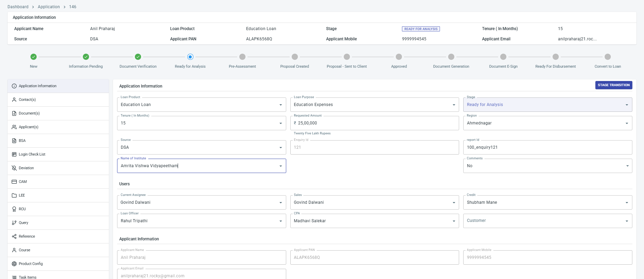Viewport: 644px width, 279px height.
Task: Click the LEE folder icon
Action: click(14, 195)
